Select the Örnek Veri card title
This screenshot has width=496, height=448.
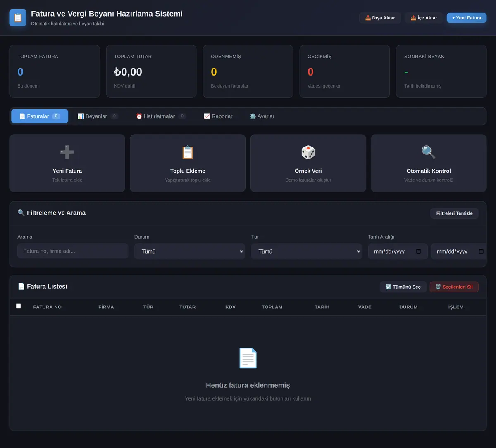pyautogui.click(x=308, y=171)
